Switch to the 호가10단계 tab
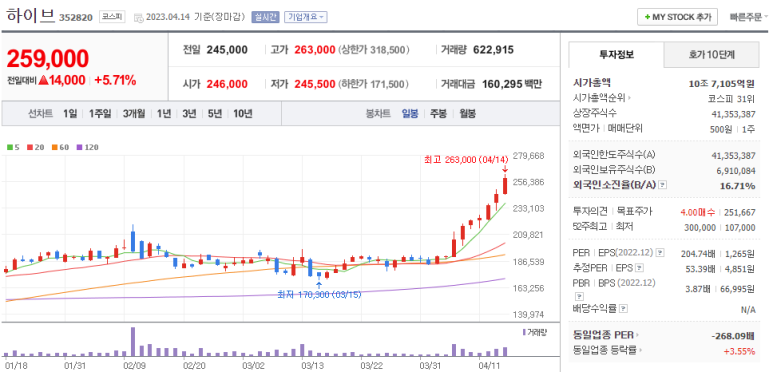 point(711,55)
